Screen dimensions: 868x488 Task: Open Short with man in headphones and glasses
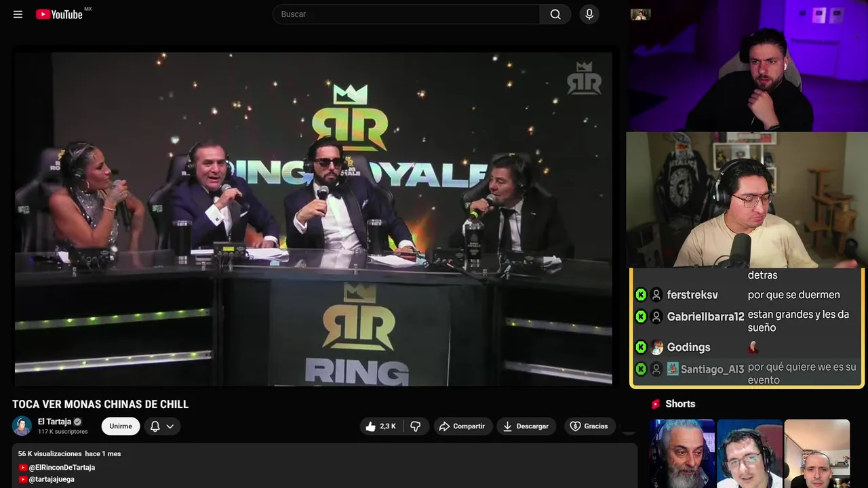749,453
